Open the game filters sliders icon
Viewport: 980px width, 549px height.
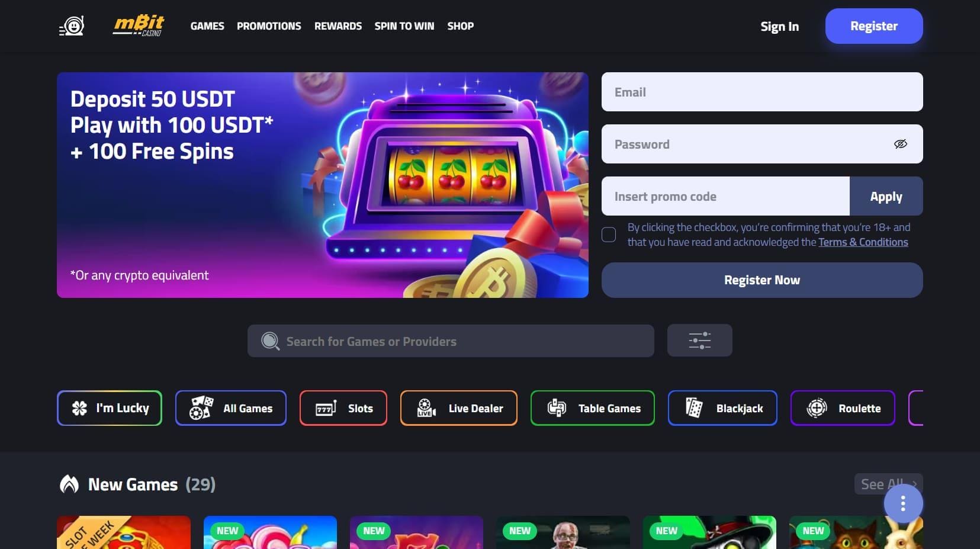(699, 341)
